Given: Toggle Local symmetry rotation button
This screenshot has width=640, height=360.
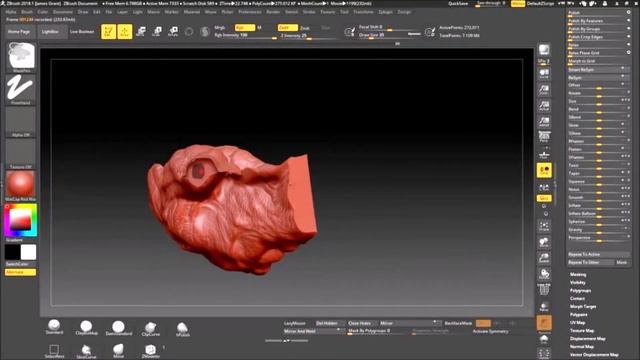Looking at the screenshot, I should tap(544, 170).
